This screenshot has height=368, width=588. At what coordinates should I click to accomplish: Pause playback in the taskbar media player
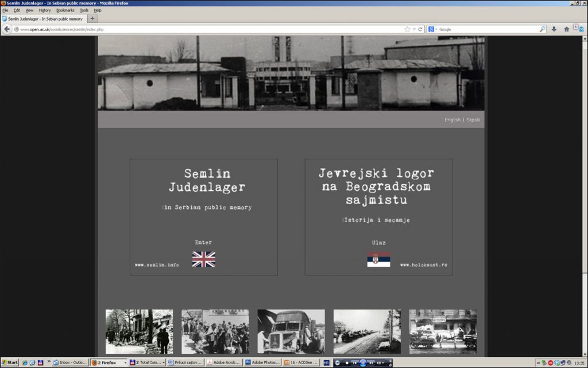pos(362,363)
